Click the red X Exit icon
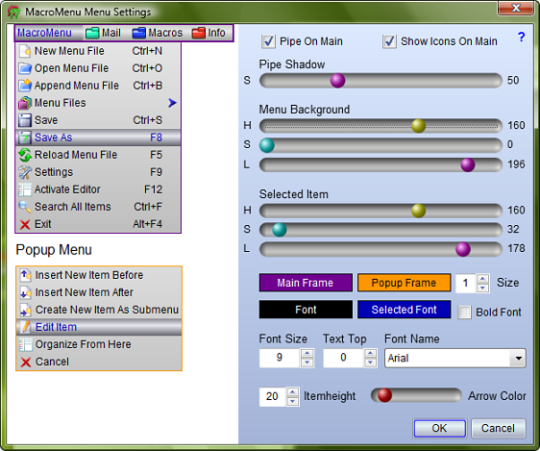Screen dimensions: 540x451 pyautogui.click(x=25, y=224)
